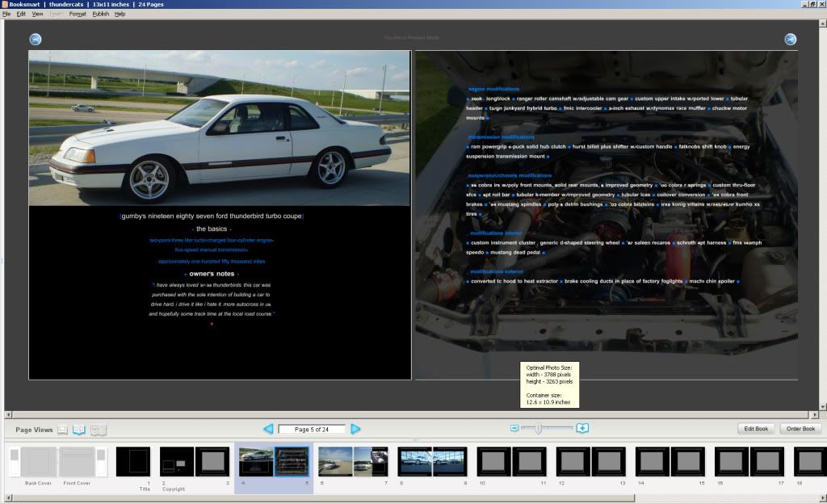Click the Edit Book button
The image size is (827, 504).
(x=756, y=429)
